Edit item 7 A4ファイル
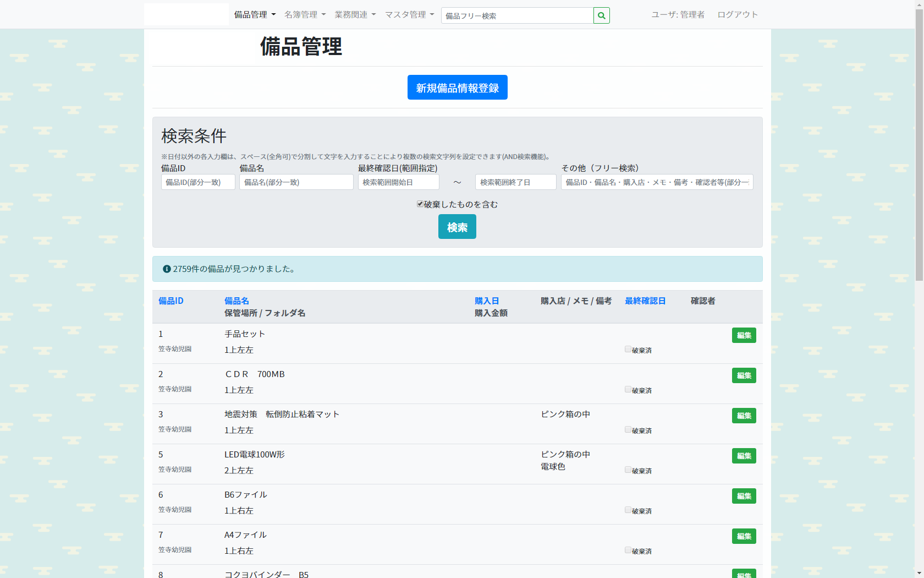Screen dimensions: 924x578 click(x=744, y=536)
